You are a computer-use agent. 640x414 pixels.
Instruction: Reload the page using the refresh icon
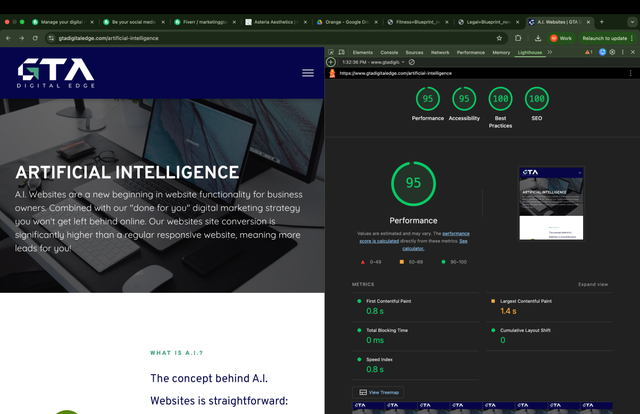pyautogui.click(x=36, y=38)
